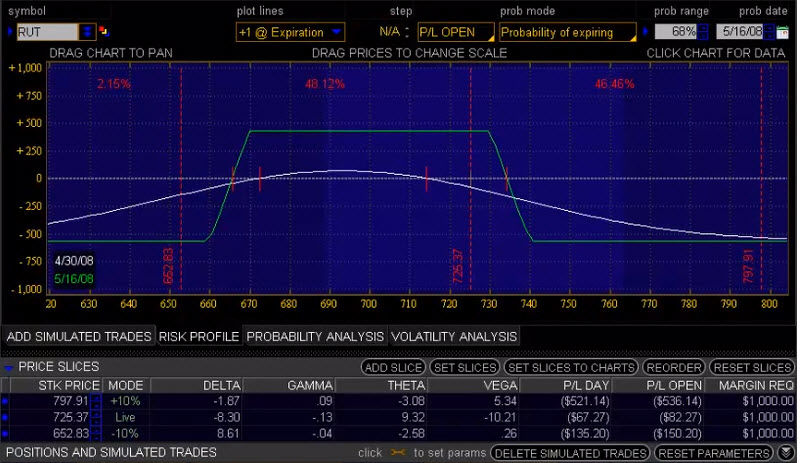Adjust the prob date 5/16/08 stepper

point(769,32)
